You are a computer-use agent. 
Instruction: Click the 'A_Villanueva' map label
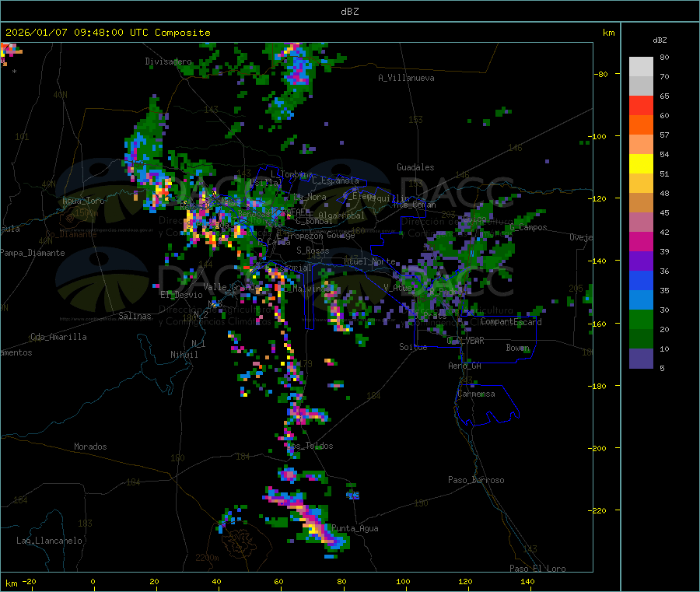406,78
